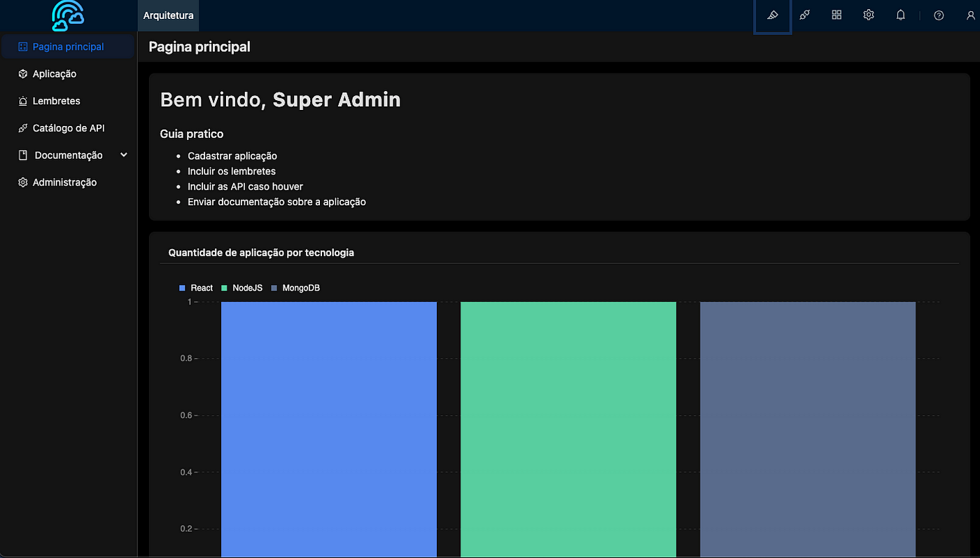Select the highlighter theme icon in header
This screenshot has width=980, height=558.
pos(773,15)
